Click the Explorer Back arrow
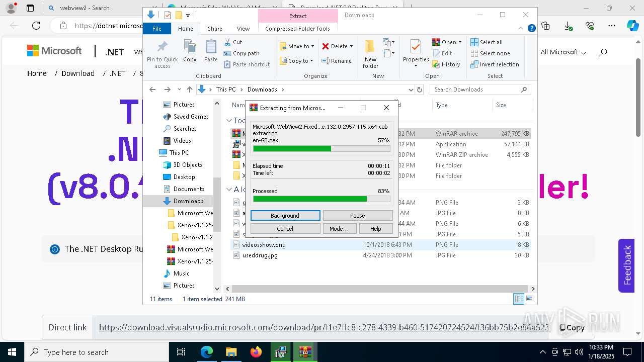 point(152,89)
